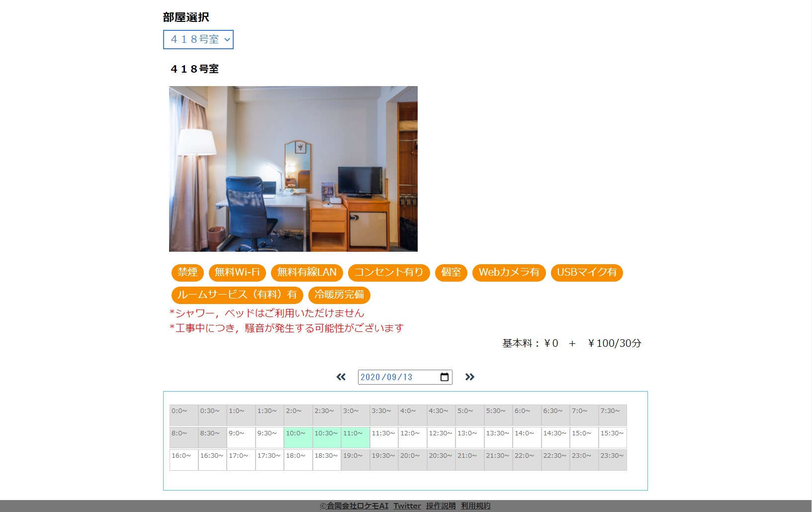This screenshot has height=512, width=812.
Task: Click the unavailable 0:0~ time slot
Action: (184, 415)
